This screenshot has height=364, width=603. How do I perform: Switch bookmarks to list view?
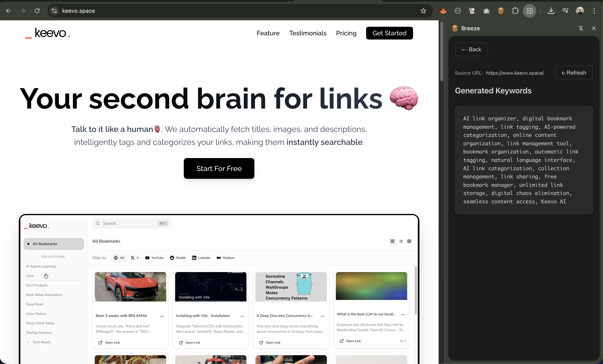(x=401, y=241)
